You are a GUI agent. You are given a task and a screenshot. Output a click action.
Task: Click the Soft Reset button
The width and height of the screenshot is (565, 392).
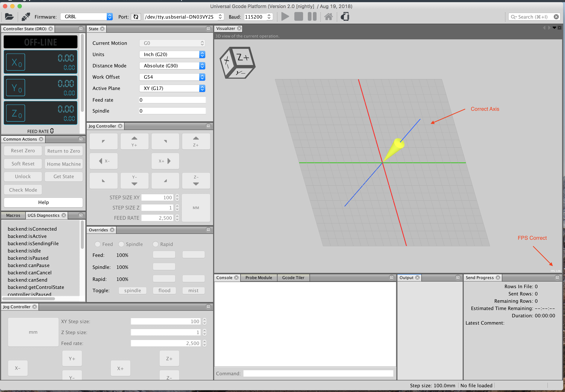pos(23,164)
